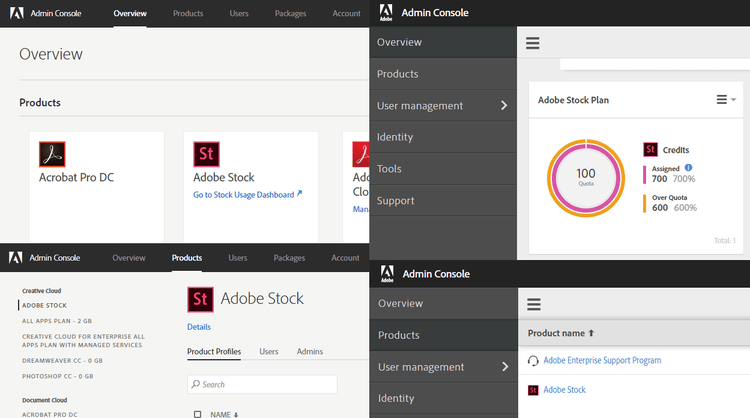Click search magnifier icon in Product Profiles search

(196, 384)
